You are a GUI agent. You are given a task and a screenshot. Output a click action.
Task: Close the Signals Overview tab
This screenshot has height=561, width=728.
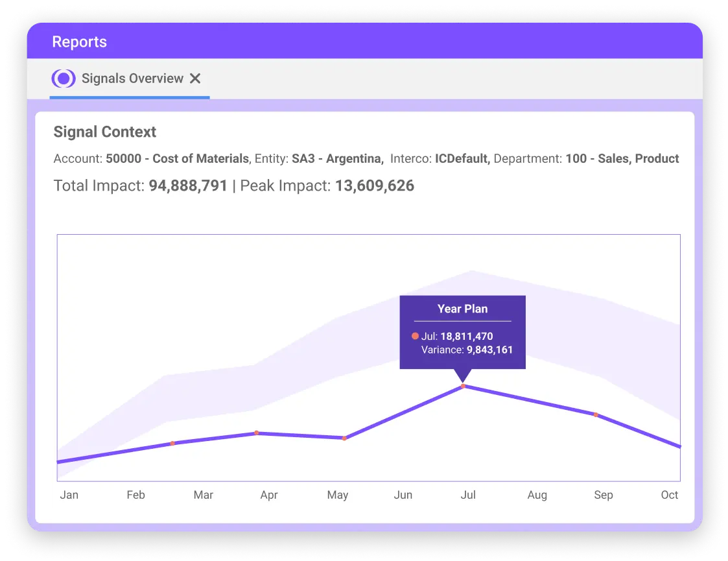point(196,78)
